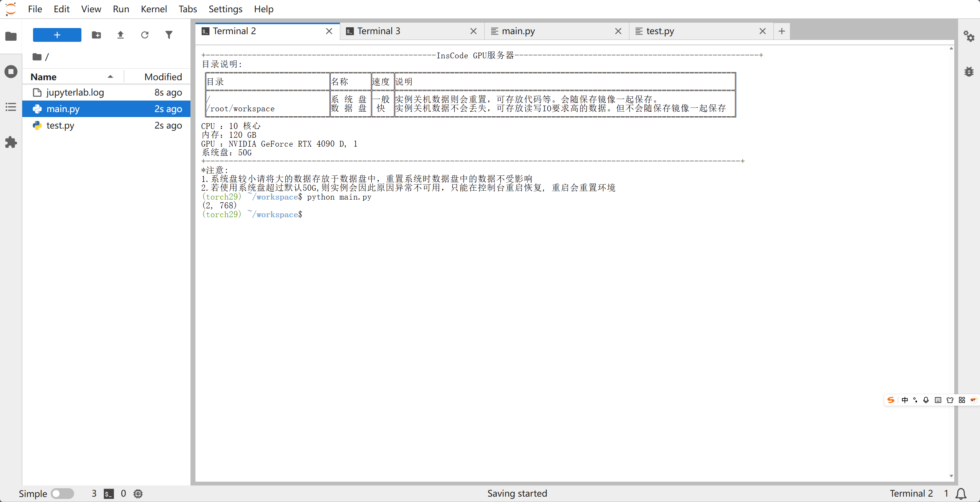
Task: Open Running Terminals and Kernels panel
Action: click(x=11, y=72)
